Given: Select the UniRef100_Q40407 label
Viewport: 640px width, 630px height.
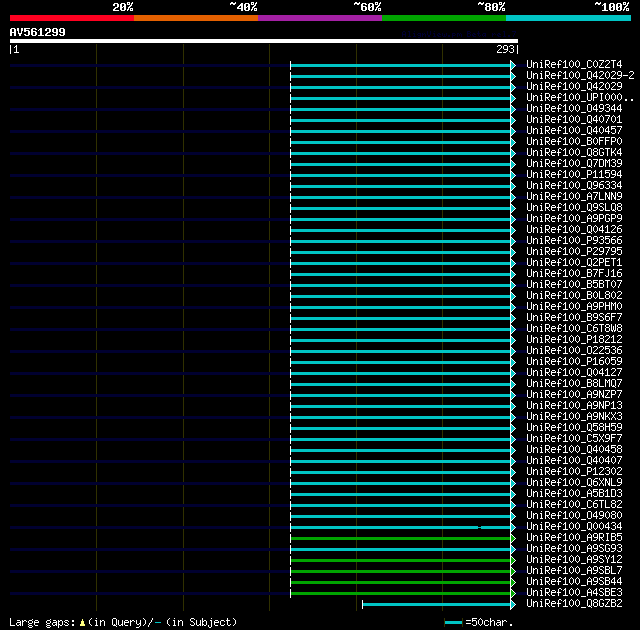Looking at the screenshot, I should [x=574, y=461].
